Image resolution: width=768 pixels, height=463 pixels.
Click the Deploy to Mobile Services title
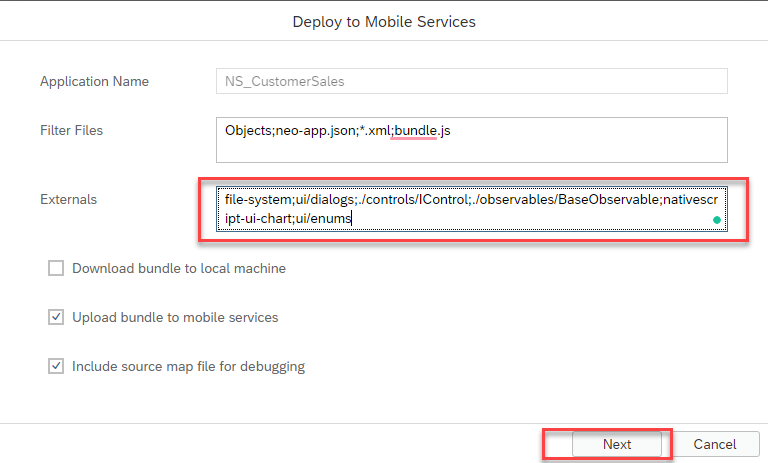point(384,22)
